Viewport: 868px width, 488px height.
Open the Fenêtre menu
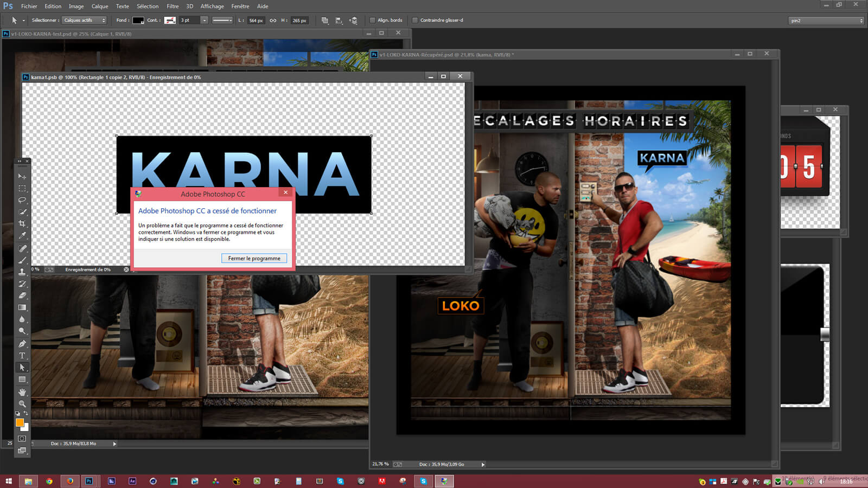pyautogui.click(x=240, y=6)
